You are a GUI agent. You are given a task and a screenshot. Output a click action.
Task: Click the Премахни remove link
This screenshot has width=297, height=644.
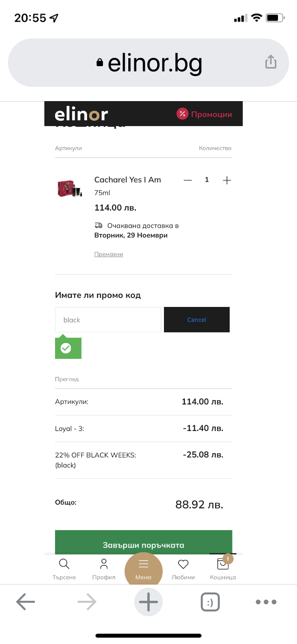coord(109,254)
